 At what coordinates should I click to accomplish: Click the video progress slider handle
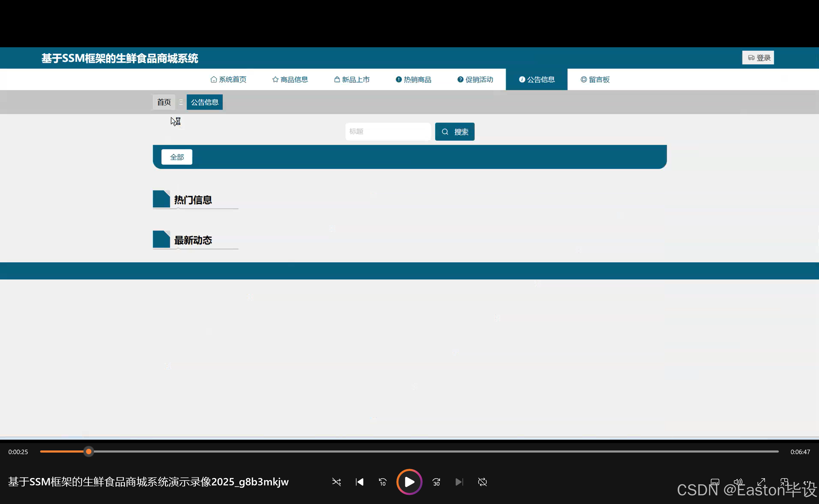[89, 452]
